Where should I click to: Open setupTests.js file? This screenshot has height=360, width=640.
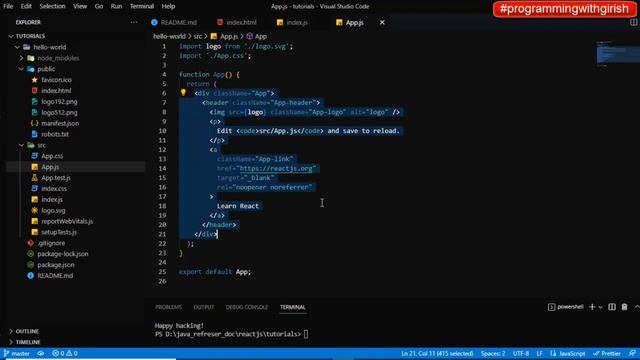tap(59, 232)
